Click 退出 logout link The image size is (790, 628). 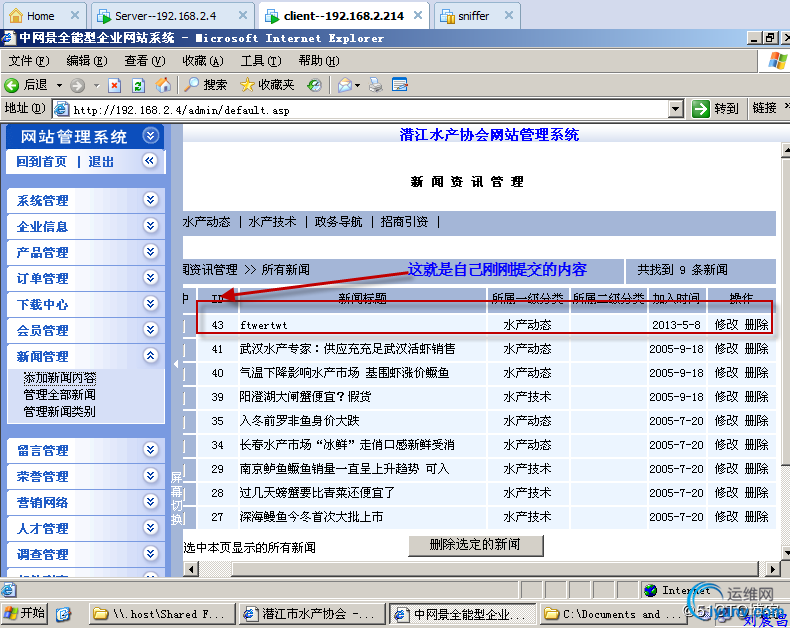coord(101,162)
